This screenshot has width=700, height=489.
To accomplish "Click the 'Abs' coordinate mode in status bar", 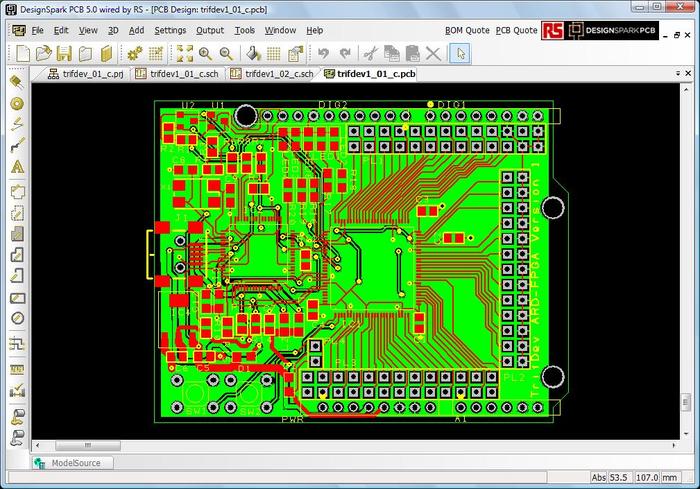I will coord(598,477).
